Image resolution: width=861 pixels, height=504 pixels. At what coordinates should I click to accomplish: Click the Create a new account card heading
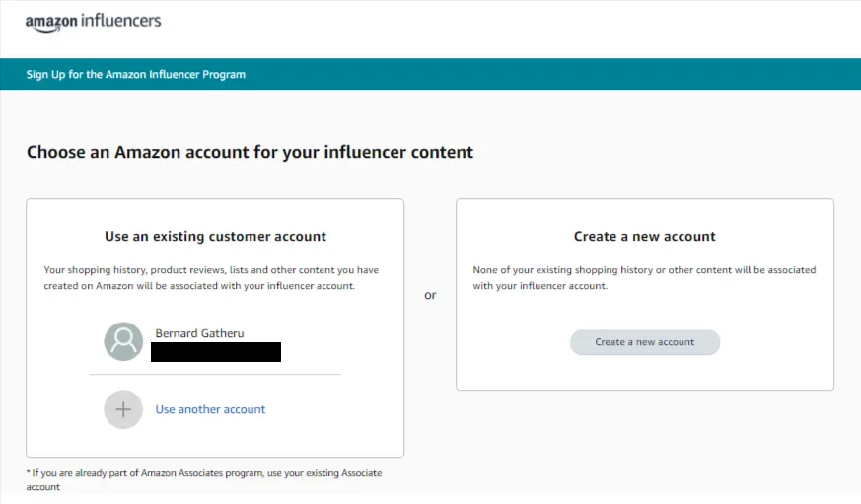tap(645, 236)
